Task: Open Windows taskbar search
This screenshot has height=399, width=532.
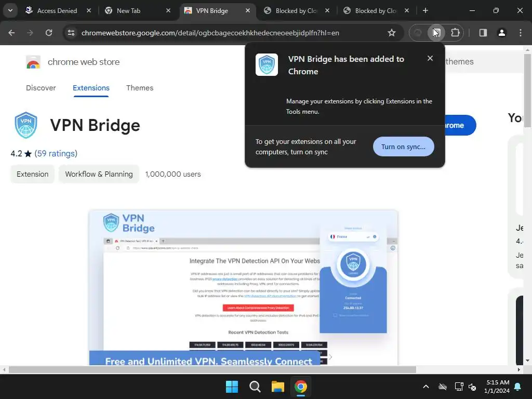Action: coord(255,387)
